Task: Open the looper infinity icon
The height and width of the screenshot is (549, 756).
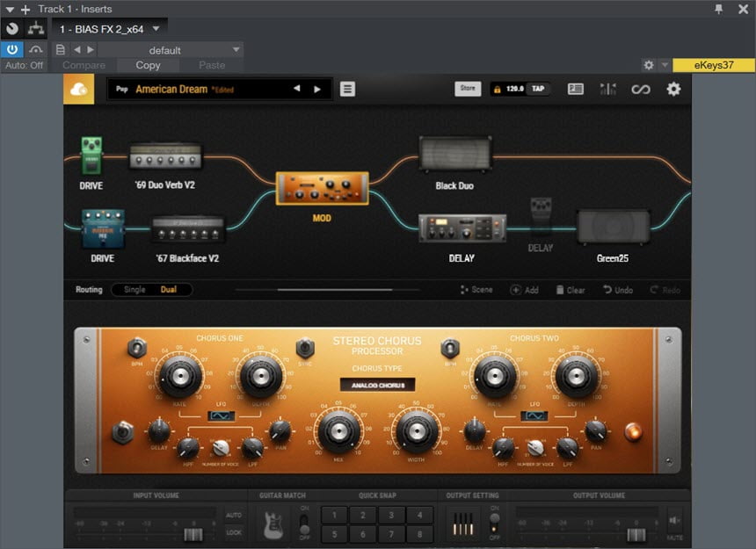Action: tap(641, 89)
